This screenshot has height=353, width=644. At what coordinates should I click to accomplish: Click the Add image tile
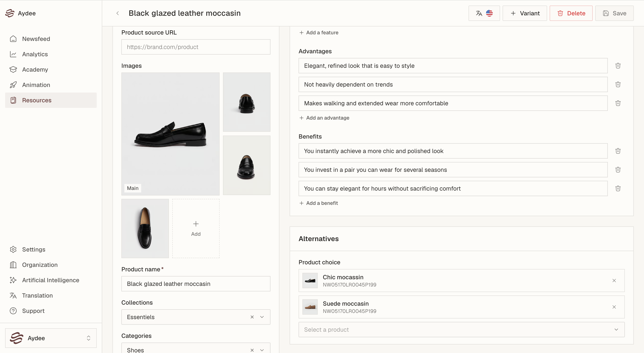(x=196, y=229)
